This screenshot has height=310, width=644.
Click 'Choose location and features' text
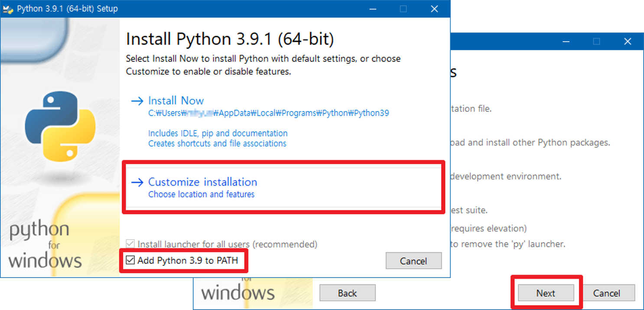point(202,194)
